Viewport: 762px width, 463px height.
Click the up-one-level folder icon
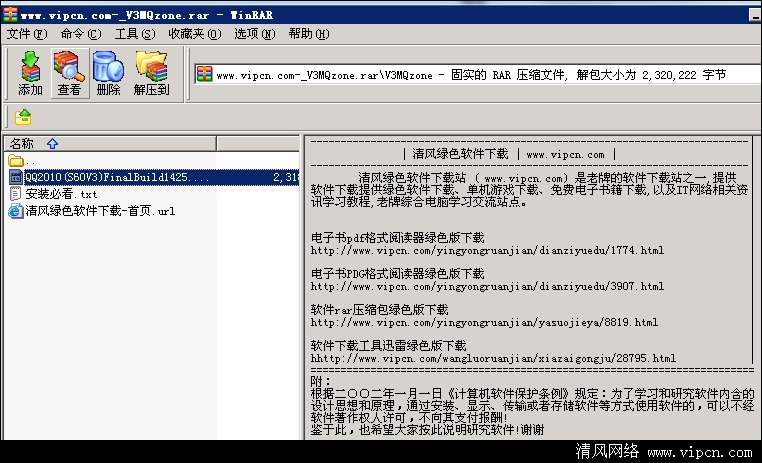click(23, 117)
